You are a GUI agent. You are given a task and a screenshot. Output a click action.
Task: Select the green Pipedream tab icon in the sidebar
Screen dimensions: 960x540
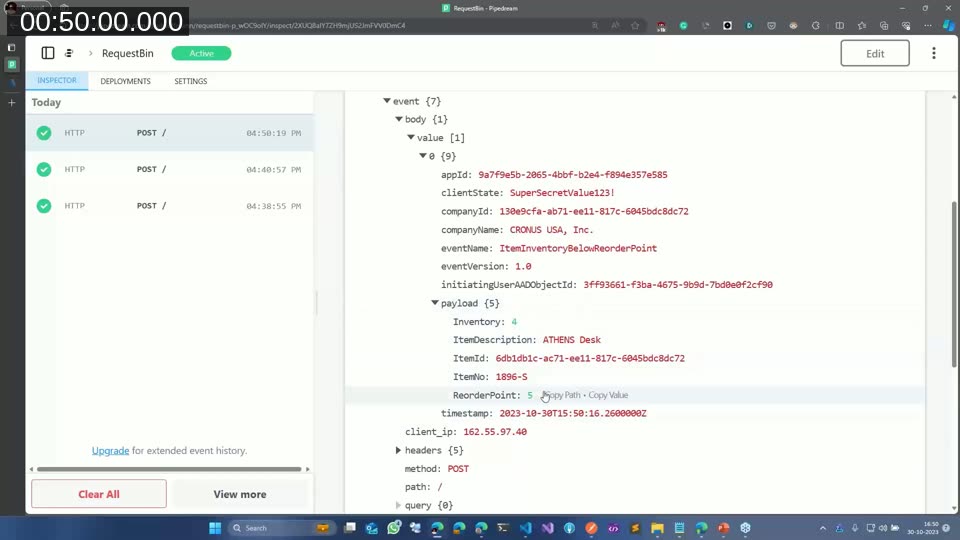(12, 64)
